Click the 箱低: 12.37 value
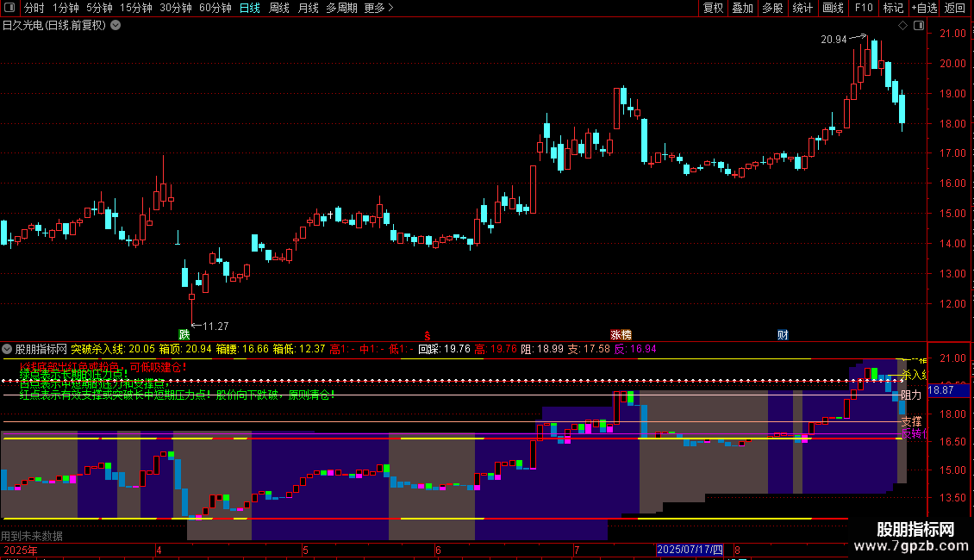This screenshot has width=974, height=560. point(299,350)
